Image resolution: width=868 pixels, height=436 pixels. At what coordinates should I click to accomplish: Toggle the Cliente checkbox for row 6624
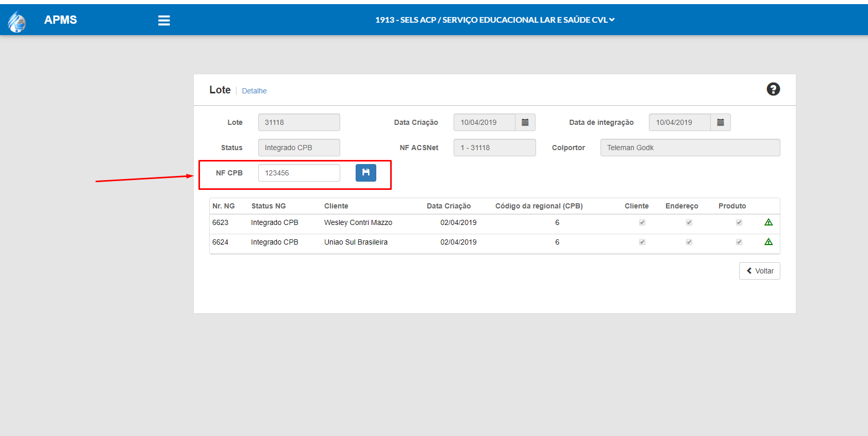point(642,242)
